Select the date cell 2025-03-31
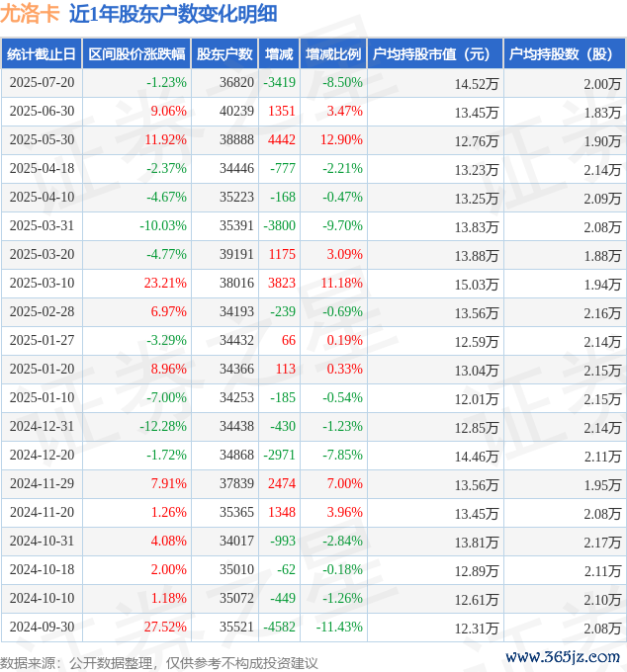 click(x=42, y=226)
